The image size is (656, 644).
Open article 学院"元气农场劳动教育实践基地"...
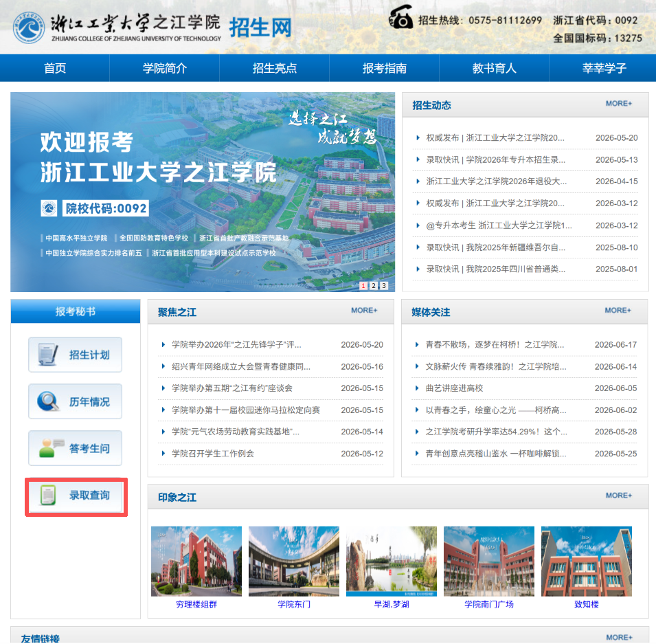pos(236,432)
